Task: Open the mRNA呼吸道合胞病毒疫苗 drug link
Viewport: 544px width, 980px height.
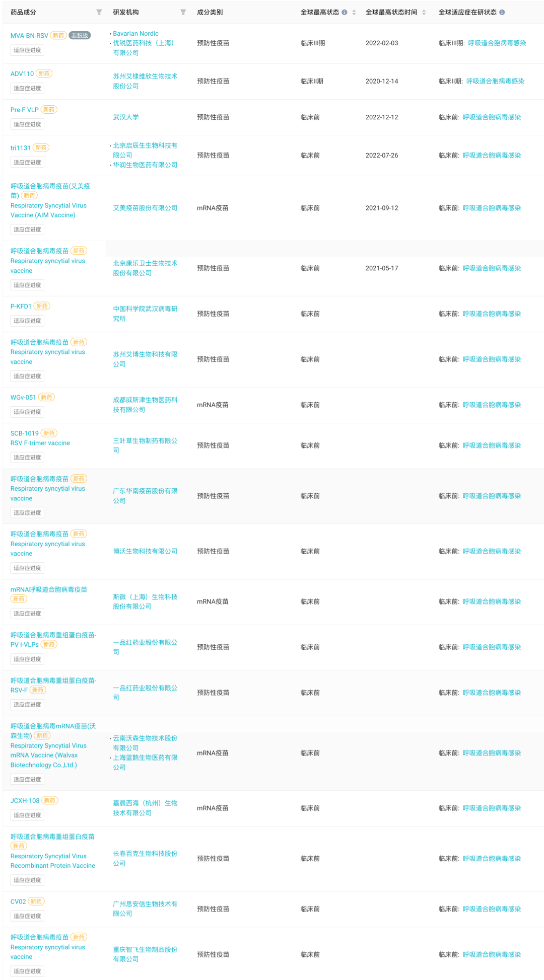Action: click(49, 589)
